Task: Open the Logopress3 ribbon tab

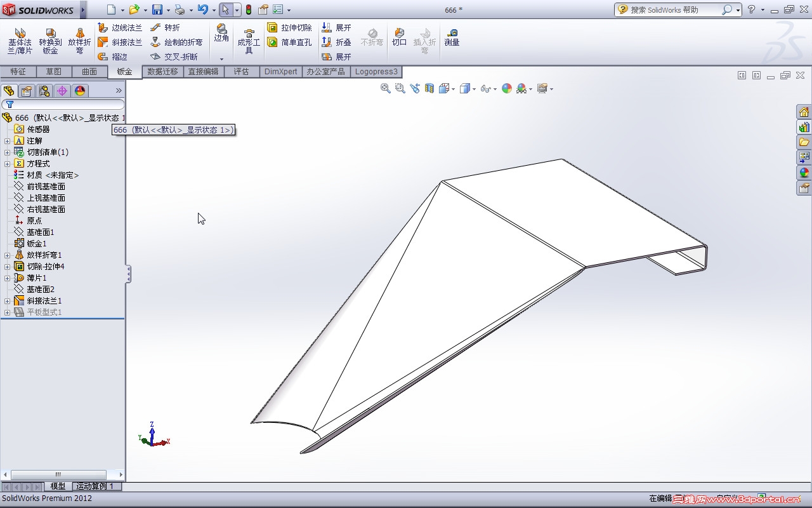Action: 376,72
